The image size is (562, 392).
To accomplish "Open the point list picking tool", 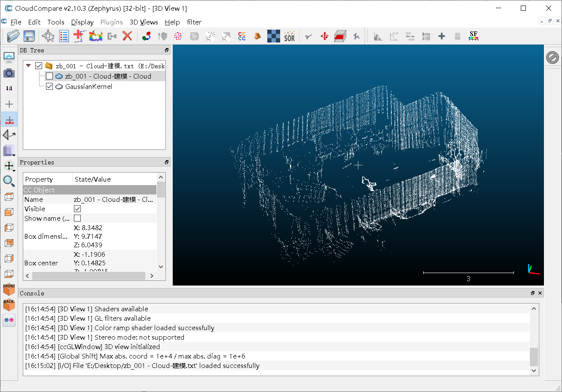I will pos(64,36).
